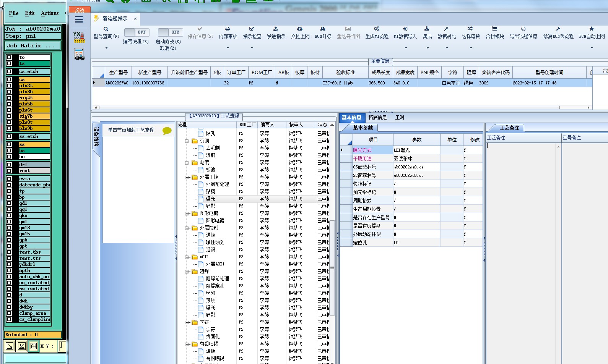
Task: Click the 修复ECN丢流程 wrench icon
Action: click(558, 29)
